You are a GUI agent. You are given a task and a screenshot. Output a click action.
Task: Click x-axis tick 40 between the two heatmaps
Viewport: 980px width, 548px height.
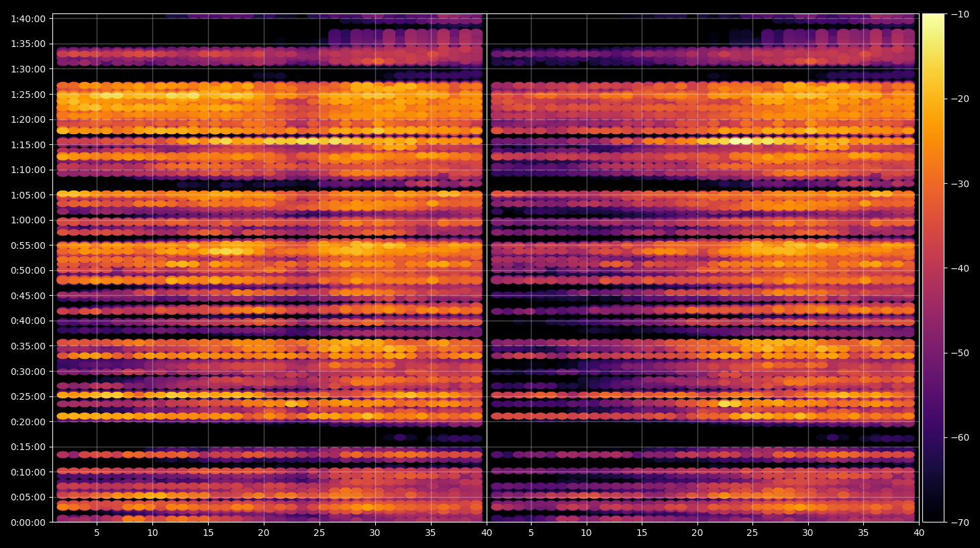tap(487, 533)
